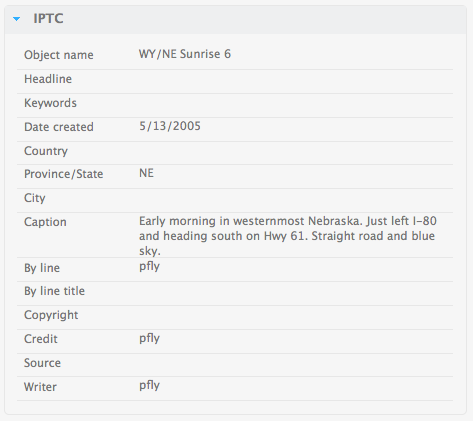The width and height of the screenshot is (473, 421).
Task: Select the Province/State value NE
Action: (146, 173)
